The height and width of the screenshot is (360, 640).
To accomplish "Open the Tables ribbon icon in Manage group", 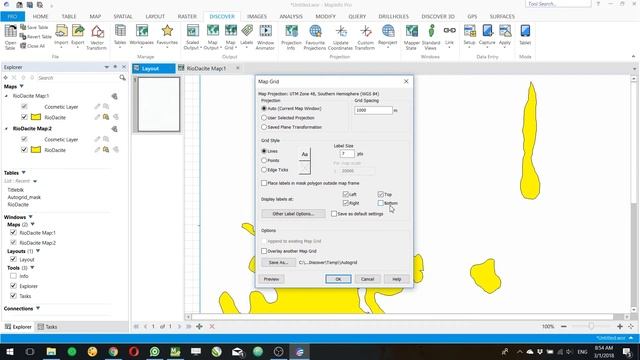I will pyautogui.click(x=120, y=35).
